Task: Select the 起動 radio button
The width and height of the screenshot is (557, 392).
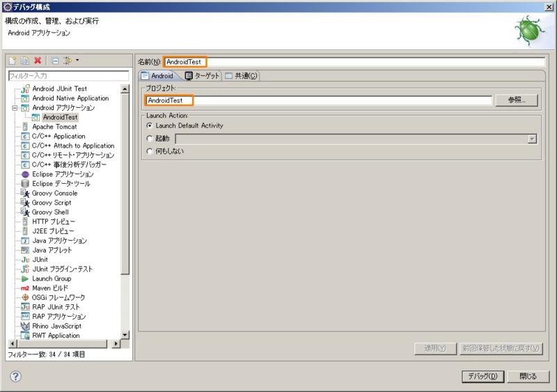Action: pos(150,139)
